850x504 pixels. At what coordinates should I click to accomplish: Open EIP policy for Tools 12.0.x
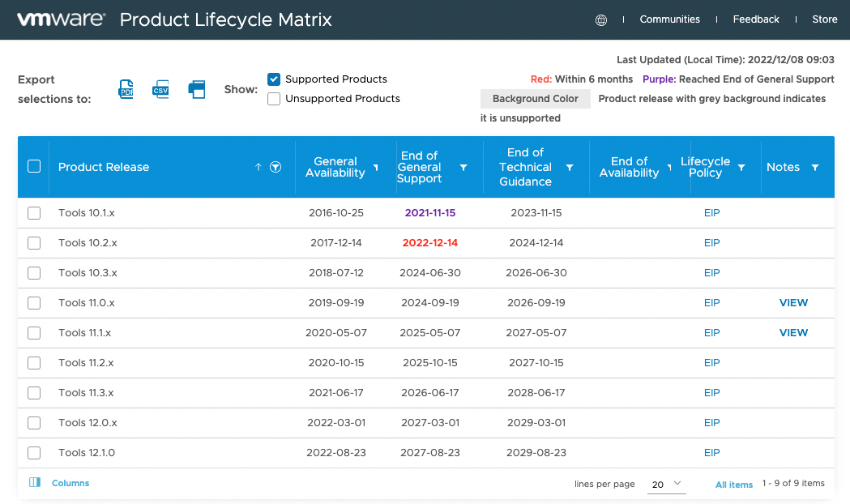click(x=711, y=423)
